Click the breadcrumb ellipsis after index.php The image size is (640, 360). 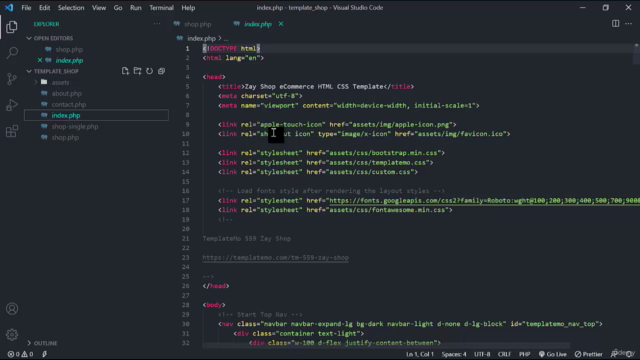(x=226, y=38)
